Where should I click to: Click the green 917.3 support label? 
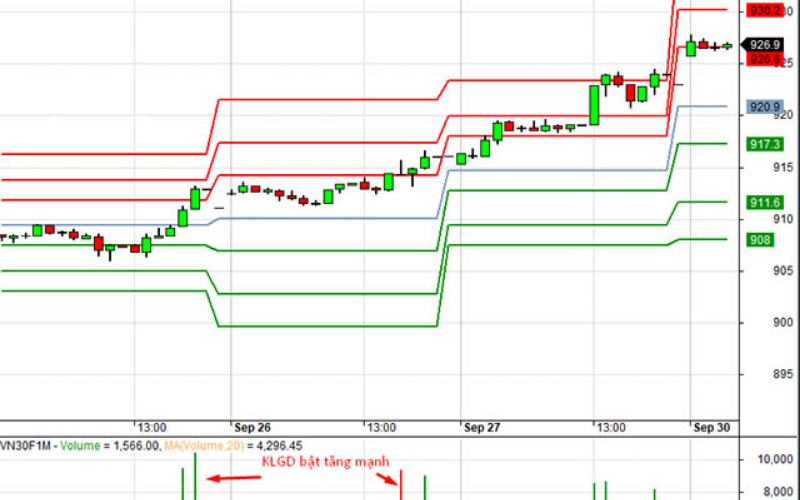coord(765,144)
